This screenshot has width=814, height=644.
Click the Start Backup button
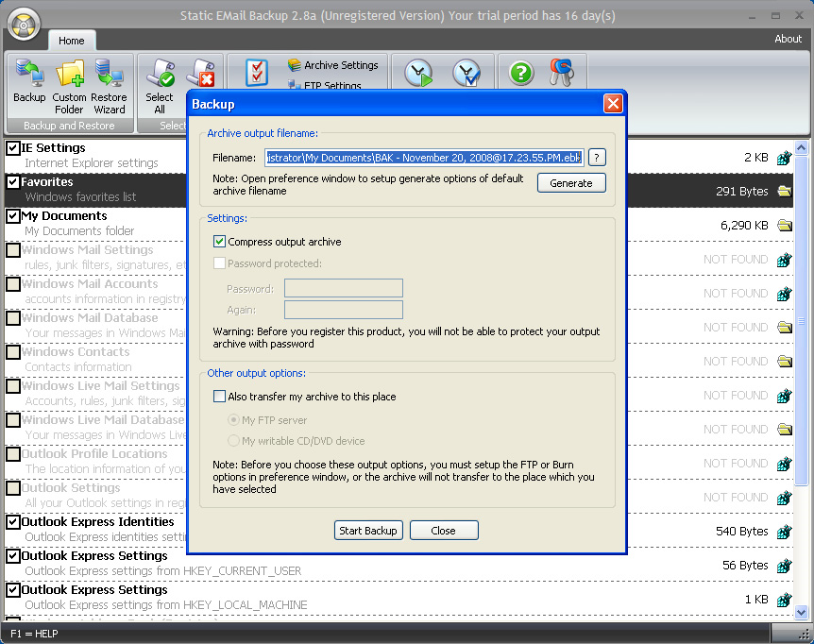tap(368, 531)
